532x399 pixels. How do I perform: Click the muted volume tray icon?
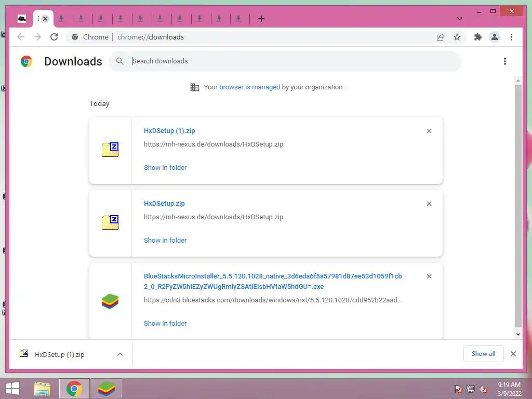click(x=483, y=389)
